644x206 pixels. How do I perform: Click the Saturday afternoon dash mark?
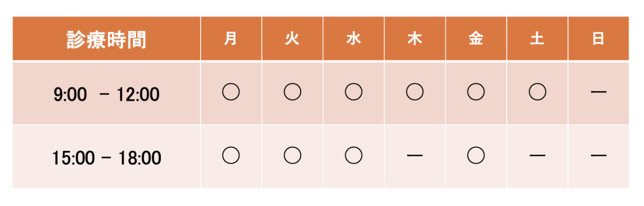pos(537,156)
